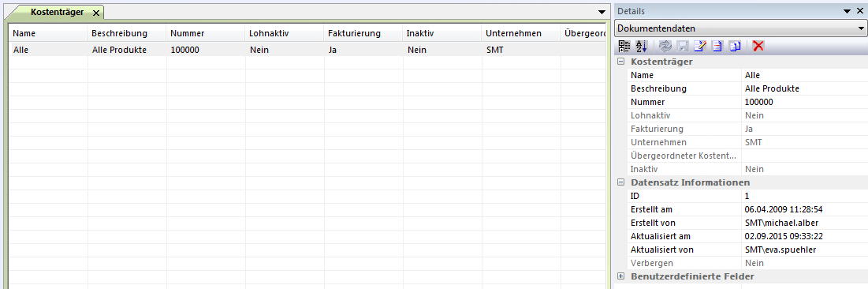The image size is (868, 289).
Task: Click the new document icon in Details toolbar
Action: tap(717, 47)
